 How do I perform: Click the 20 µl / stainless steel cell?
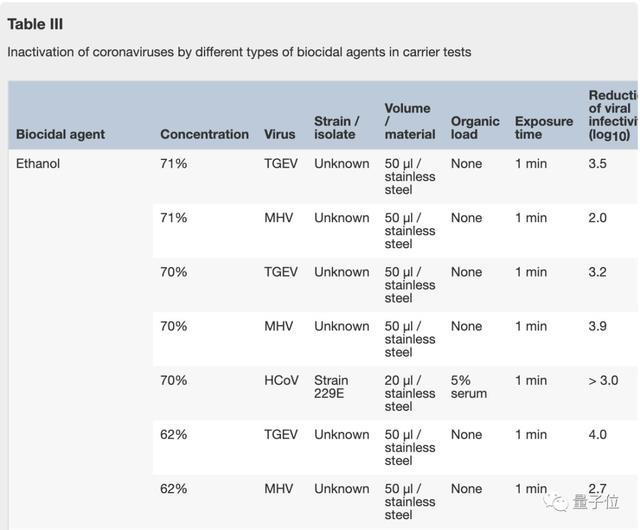[x=410, y=393]
